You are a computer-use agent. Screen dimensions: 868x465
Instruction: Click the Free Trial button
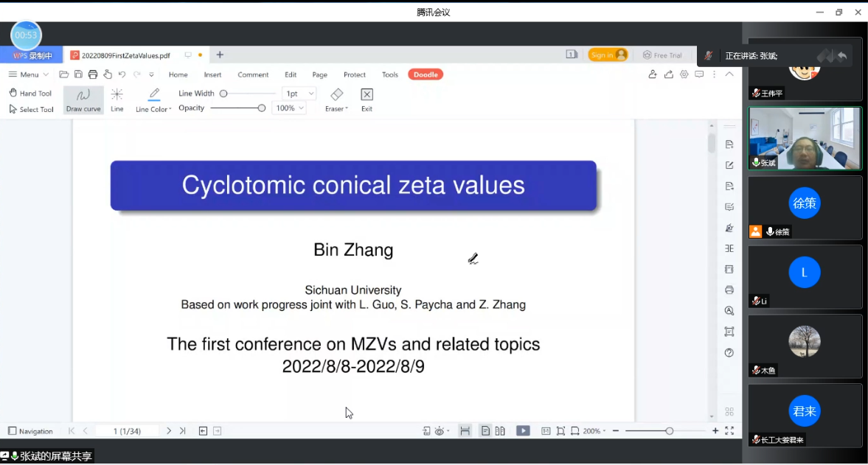(662, 55)
